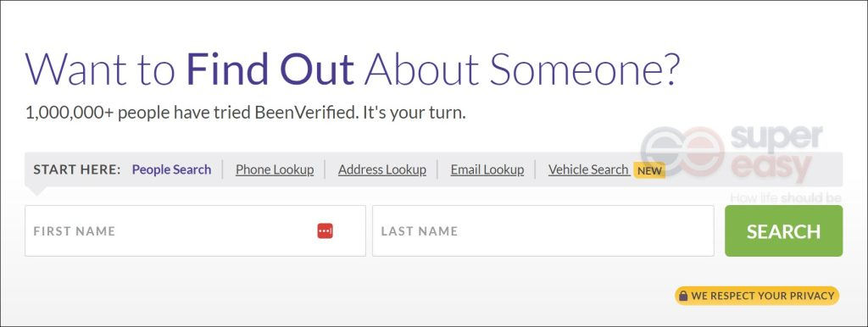The image size is (868, 327).
Task: Switch to Phone Lookup tab
Action: pyautogui.click(x=275, y=169)
